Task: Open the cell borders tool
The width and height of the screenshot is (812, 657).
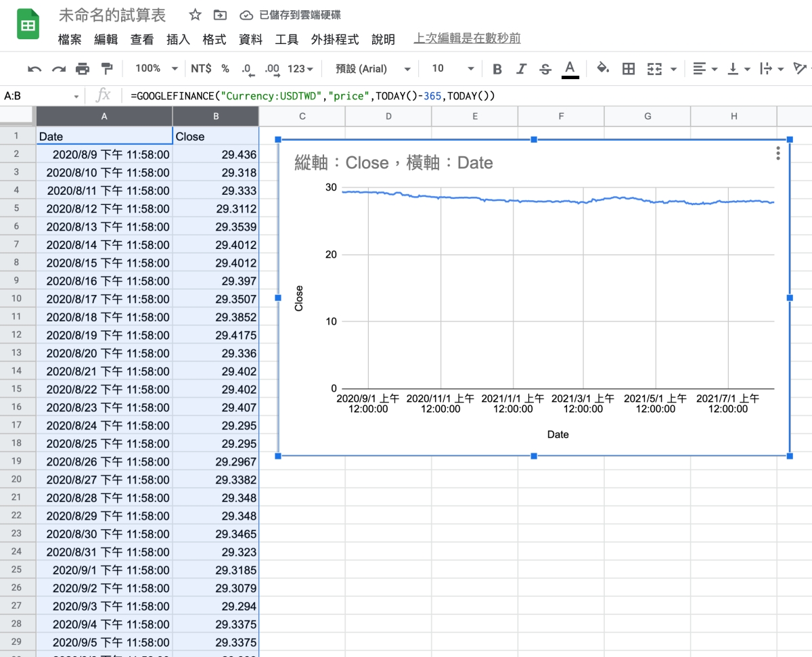Action: pos(629,69)
